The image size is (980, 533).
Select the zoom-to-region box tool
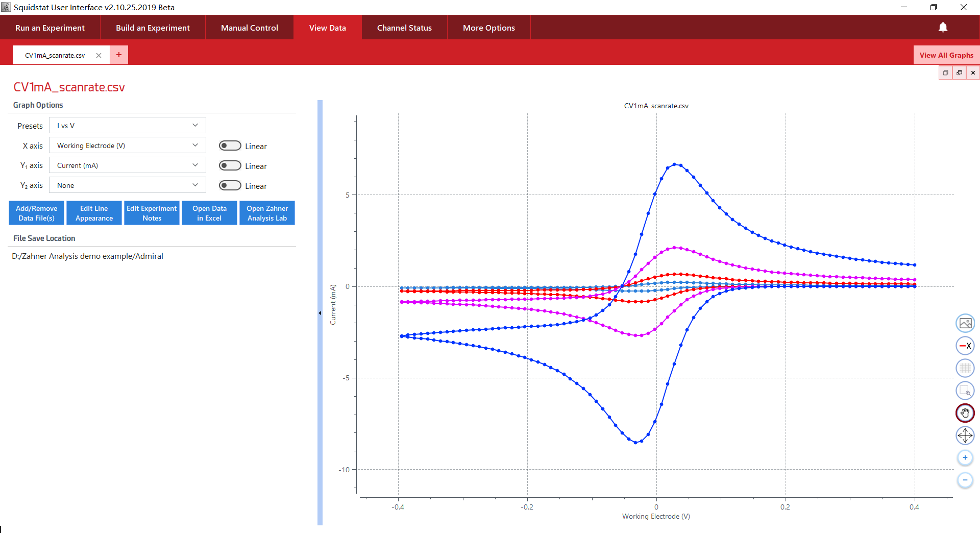965,391
